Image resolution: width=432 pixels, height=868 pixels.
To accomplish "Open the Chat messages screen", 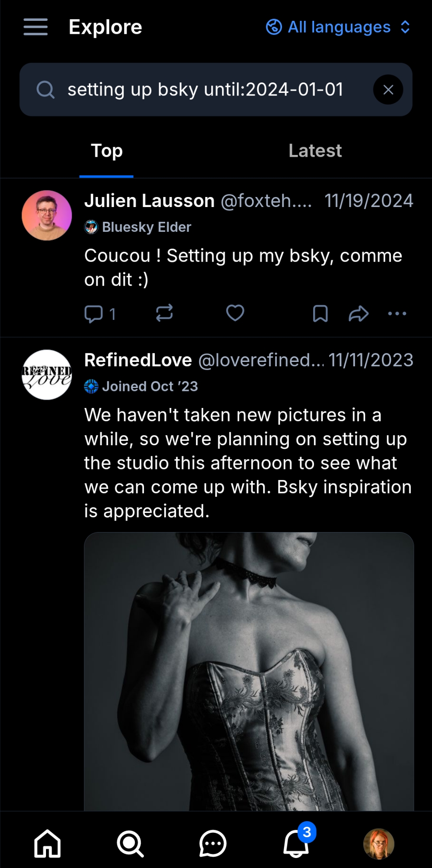I will (213, 844).
